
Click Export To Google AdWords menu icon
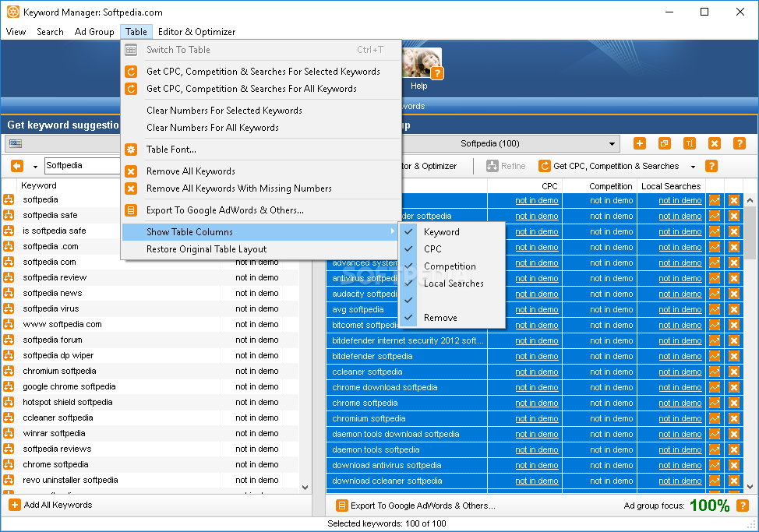pos(131,210)
